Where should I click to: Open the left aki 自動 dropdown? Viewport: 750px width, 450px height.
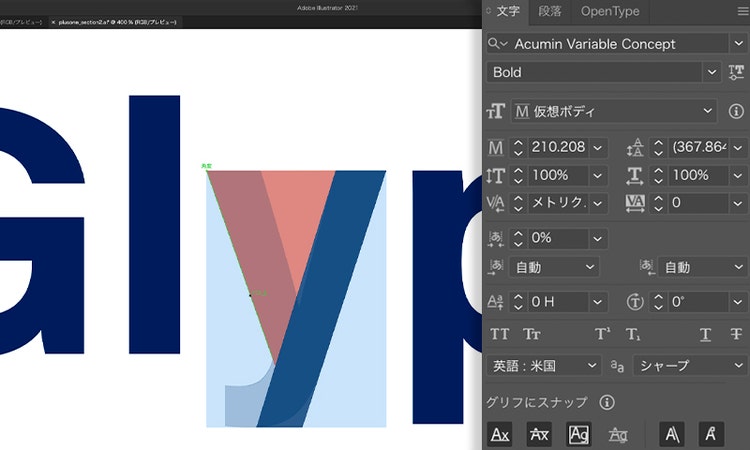pos(554,267)
